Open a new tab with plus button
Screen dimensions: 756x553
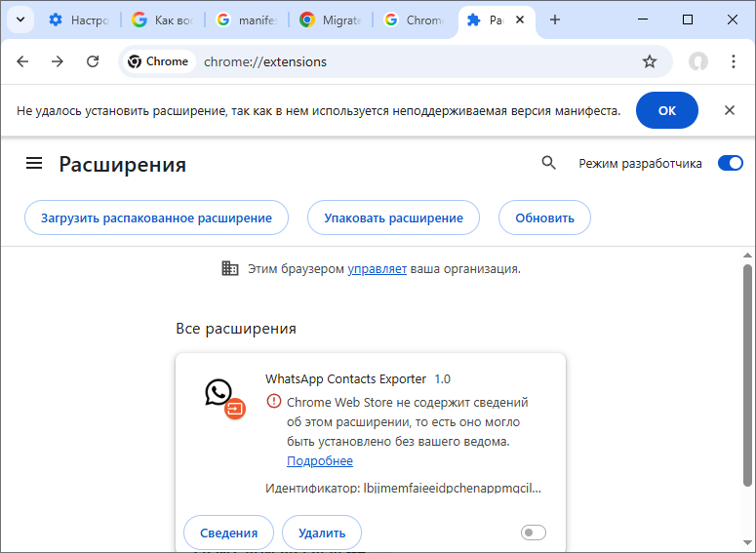tap(555, 20)
